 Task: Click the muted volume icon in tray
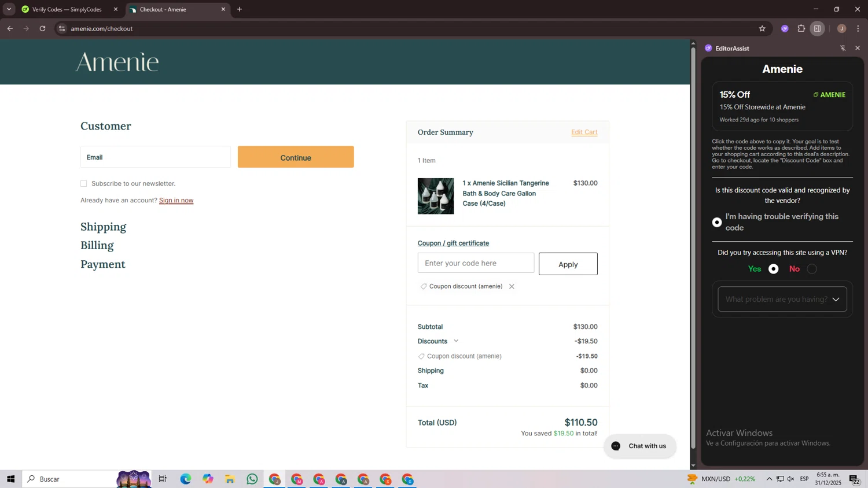coord(791,479)
